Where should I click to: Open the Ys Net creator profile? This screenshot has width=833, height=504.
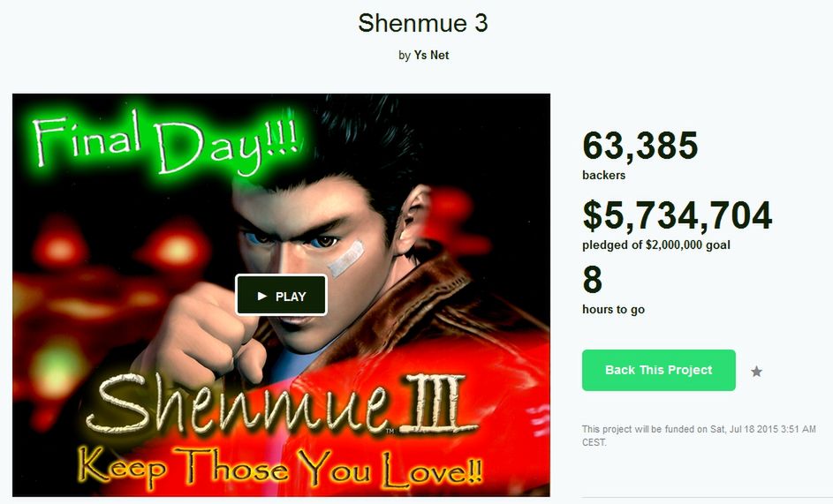pyautogui.click(x=431, y=56)
